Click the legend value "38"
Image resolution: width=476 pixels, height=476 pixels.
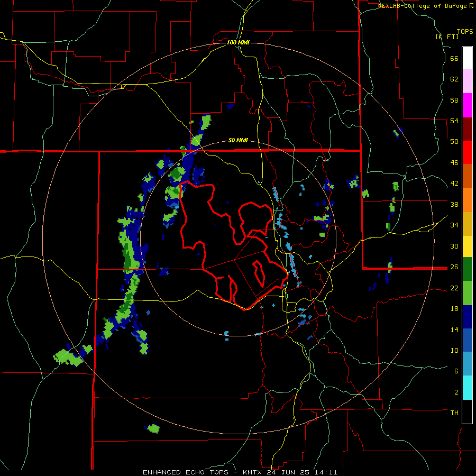(454, 204)
